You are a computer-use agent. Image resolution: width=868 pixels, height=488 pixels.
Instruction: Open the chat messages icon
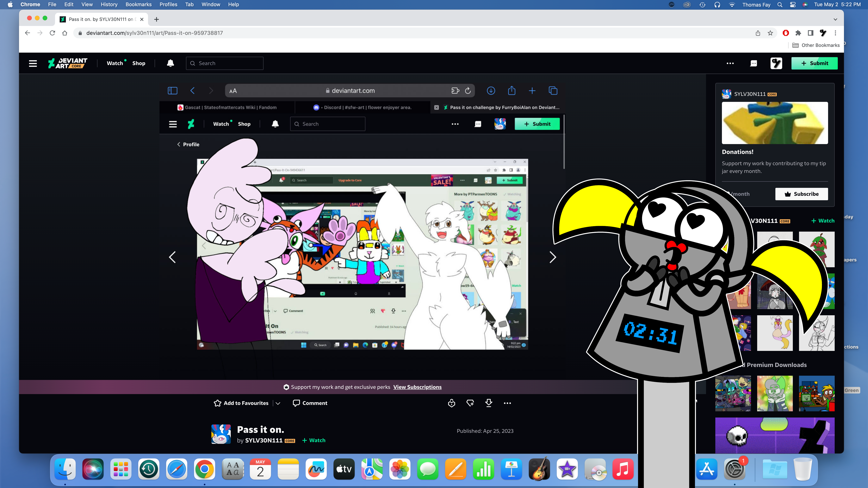tap(754, 63)
